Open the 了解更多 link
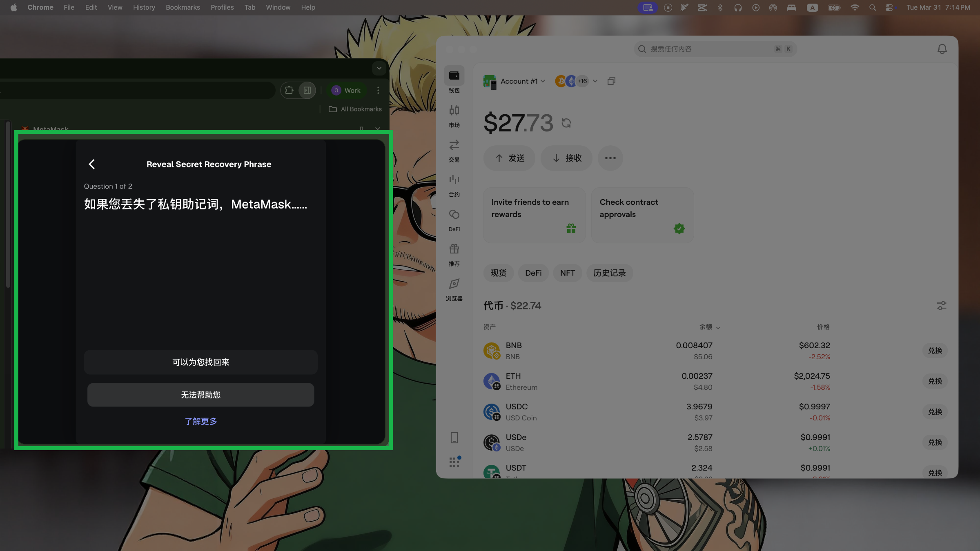Image resolution: width=980 pixels, height=551 pixels. (200, 421)
